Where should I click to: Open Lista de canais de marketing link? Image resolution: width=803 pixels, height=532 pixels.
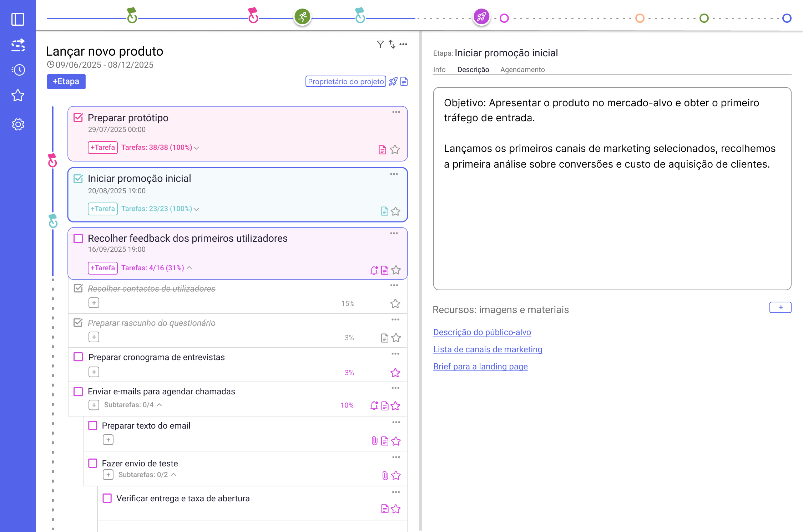point(488,349)
